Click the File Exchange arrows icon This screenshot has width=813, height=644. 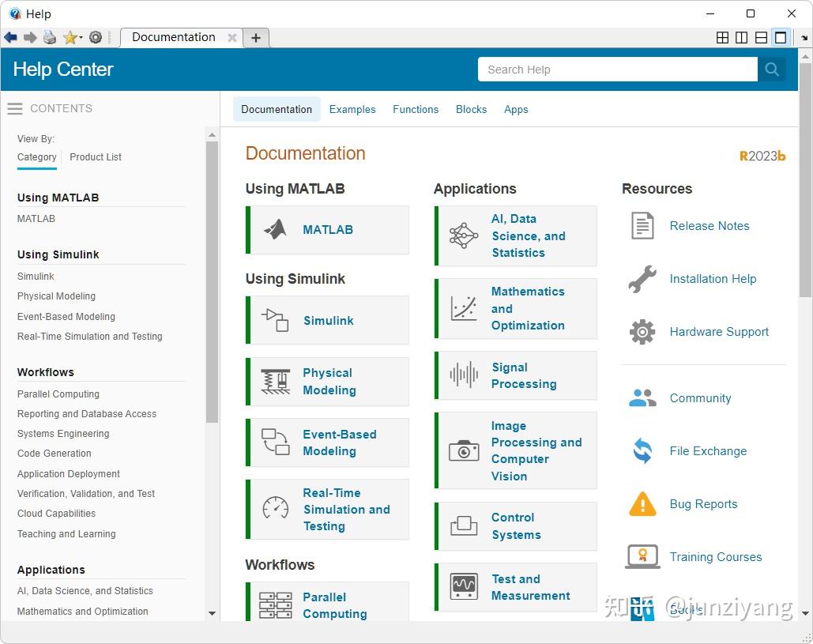click(x=642, y=450)
